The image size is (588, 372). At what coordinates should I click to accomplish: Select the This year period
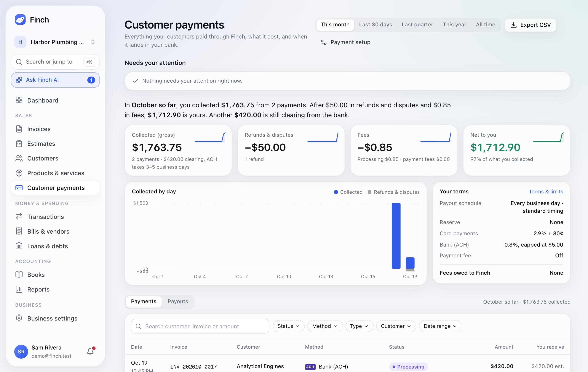454,25
